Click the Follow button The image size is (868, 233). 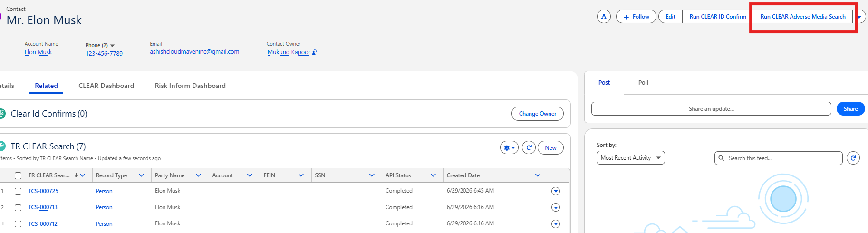click(x=636, y=17)
